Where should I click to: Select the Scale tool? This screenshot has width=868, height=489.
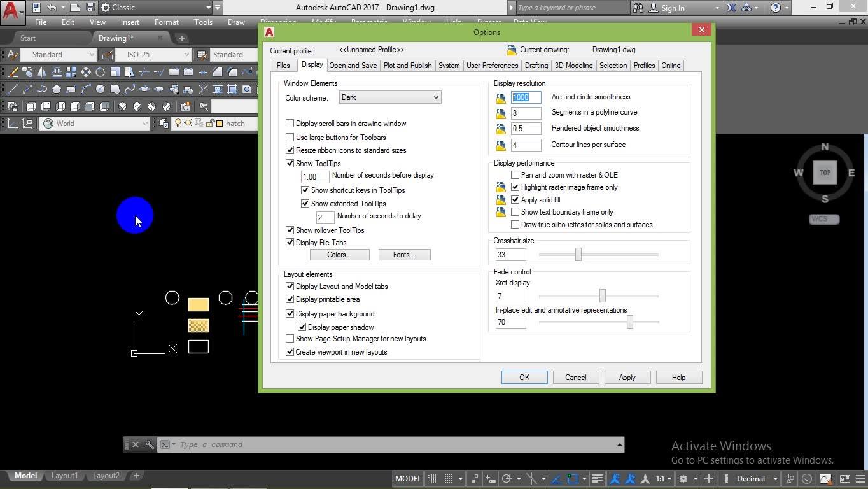(x=115, y=72)
